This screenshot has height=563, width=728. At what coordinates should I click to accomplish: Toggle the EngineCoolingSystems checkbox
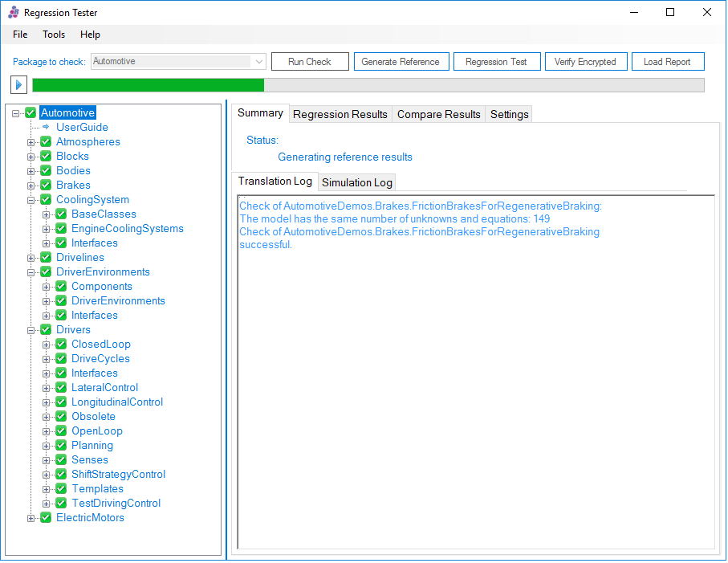[61, 229]
